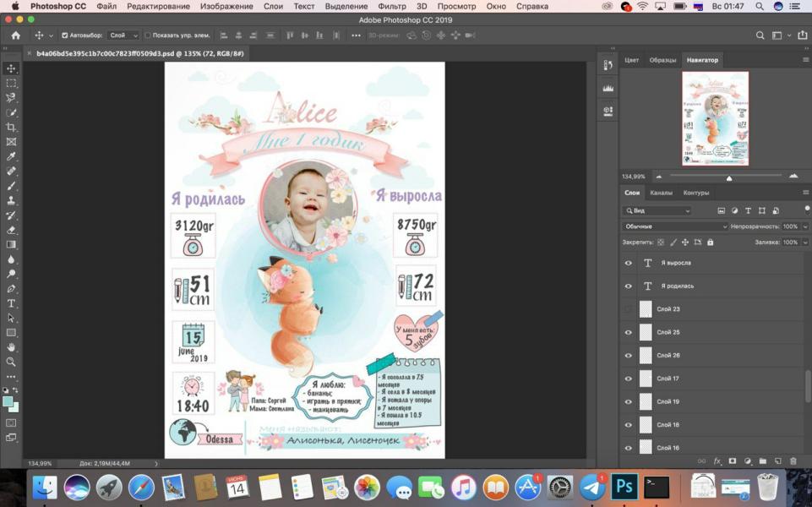Switch to the Образцы tab
812x507 pixels.
coord(662,60)
